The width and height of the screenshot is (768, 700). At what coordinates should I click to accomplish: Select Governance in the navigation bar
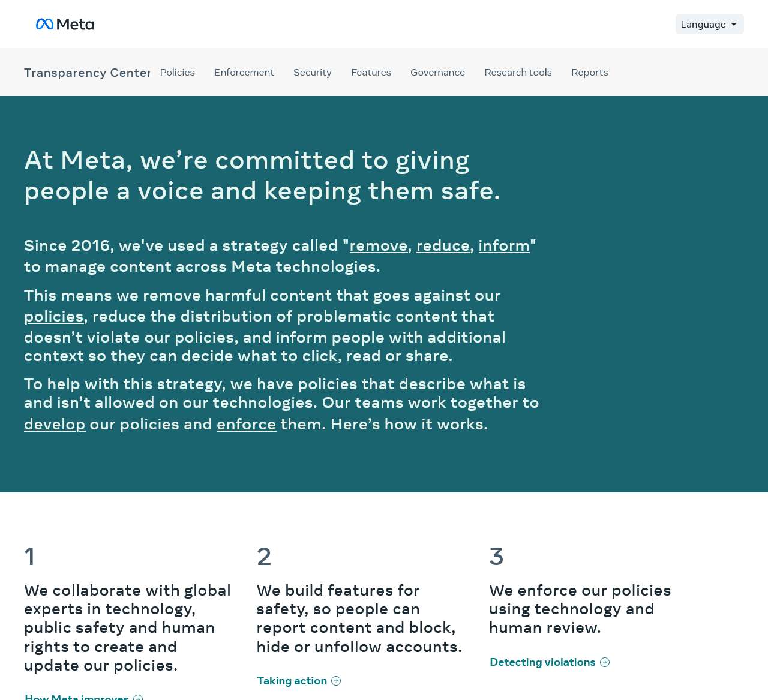point(437,72)
